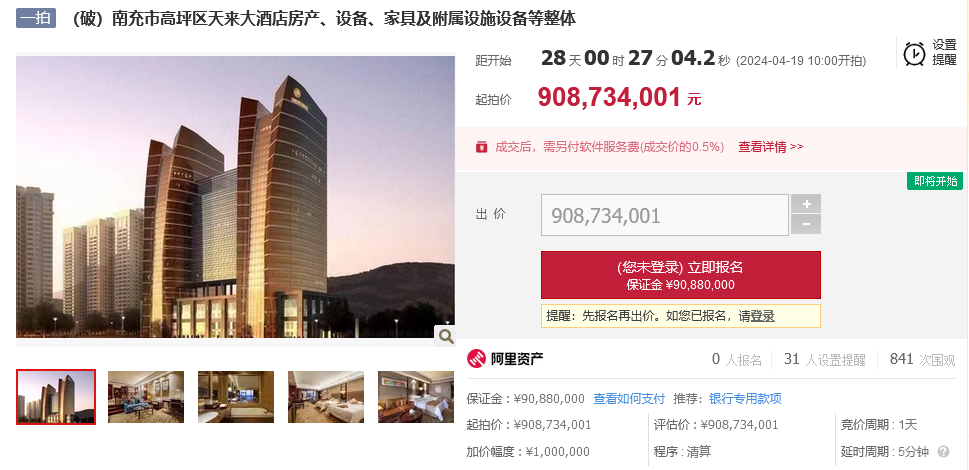This screenshot has height=470, width=969.
Task: Select the hotel exterior thumbnail
Action: 56,397
